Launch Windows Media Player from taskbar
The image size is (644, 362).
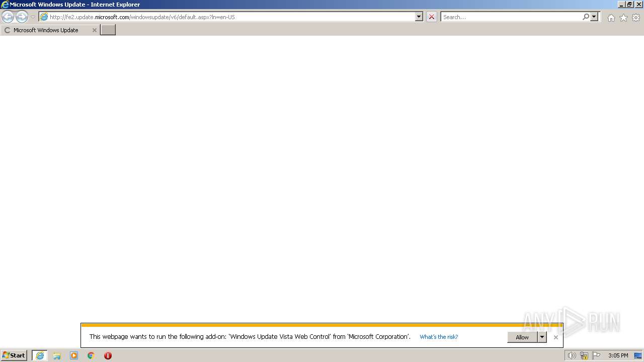(74, 355)
